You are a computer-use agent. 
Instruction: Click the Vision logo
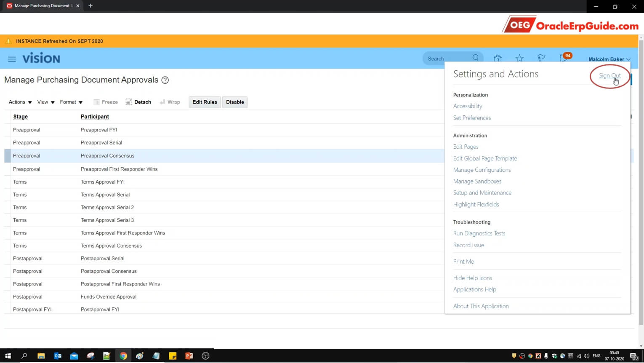point(41,59)
